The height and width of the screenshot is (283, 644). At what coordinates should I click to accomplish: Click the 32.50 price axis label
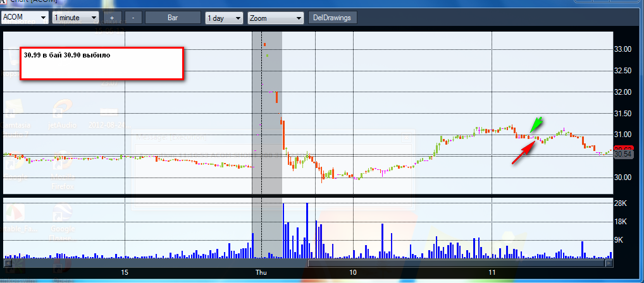(x=624, y=71)
